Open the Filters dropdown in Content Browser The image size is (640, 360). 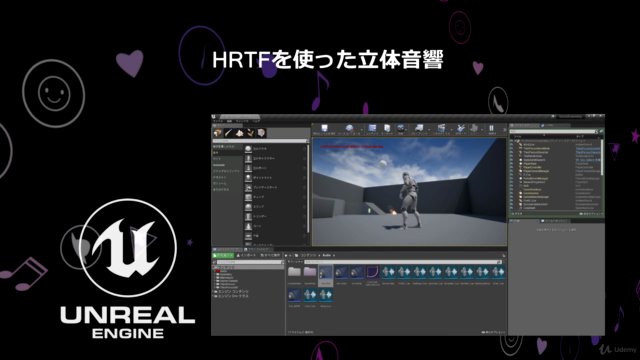295,262
